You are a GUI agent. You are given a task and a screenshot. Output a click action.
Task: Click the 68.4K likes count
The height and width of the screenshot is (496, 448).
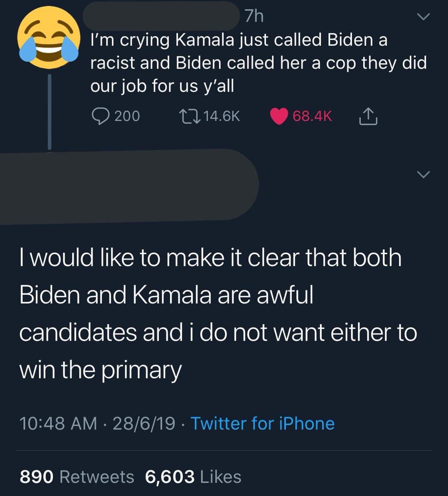pyautogui.click(x=312, y=116)
